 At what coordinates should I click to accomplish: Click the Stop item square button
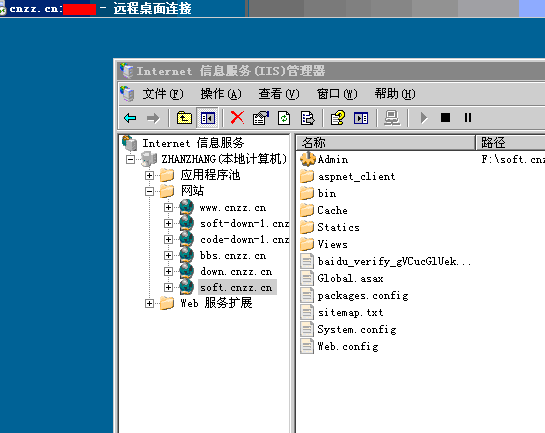[x=445, y=117]
